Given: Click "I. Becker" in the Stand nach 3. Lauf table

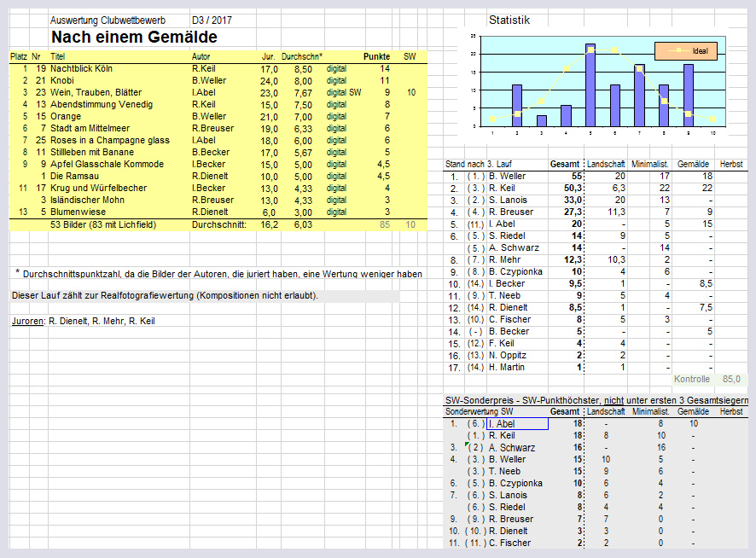Looking at the screenshot, I should [507, 283].
